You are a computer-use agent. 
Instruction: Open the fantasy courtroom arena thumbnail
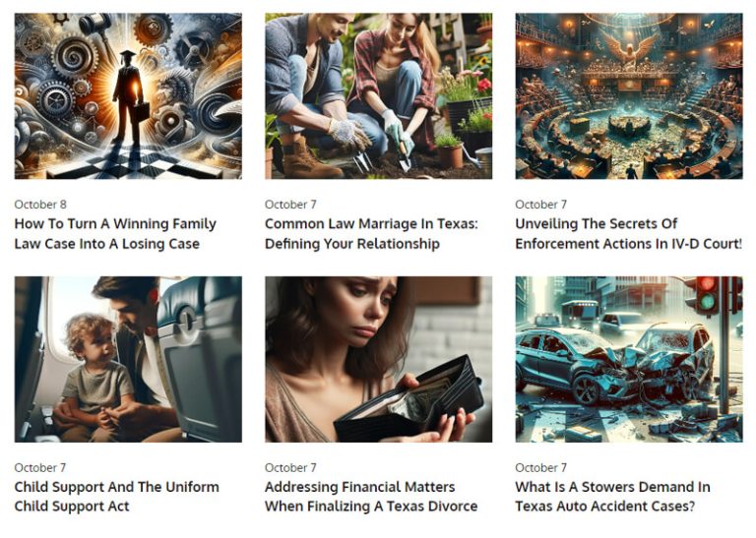coord(629,96)
